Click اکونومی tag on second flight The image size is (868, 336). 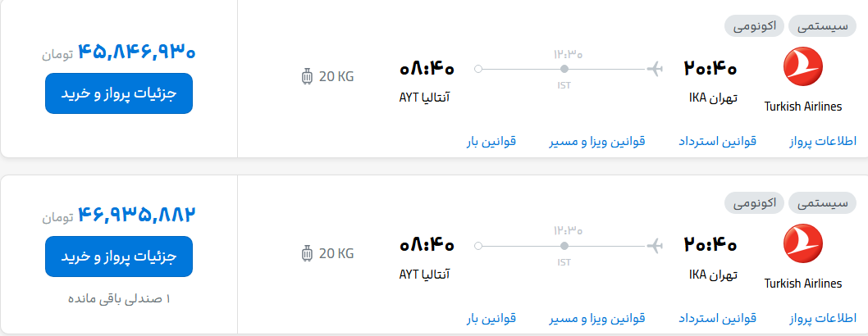(755, 203)
